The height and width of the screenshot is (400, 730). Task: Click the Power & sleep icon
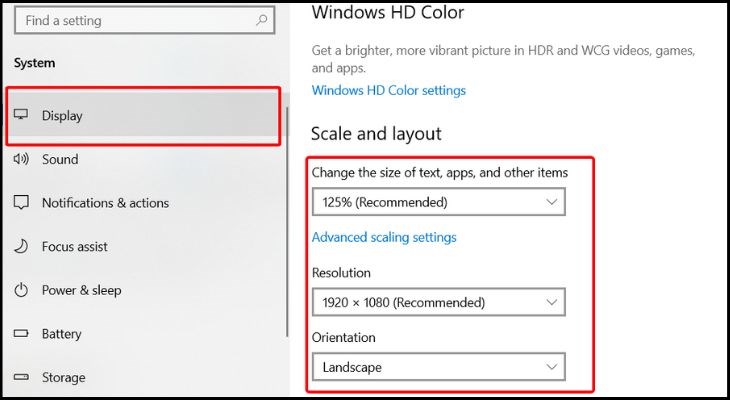[21, 290]
